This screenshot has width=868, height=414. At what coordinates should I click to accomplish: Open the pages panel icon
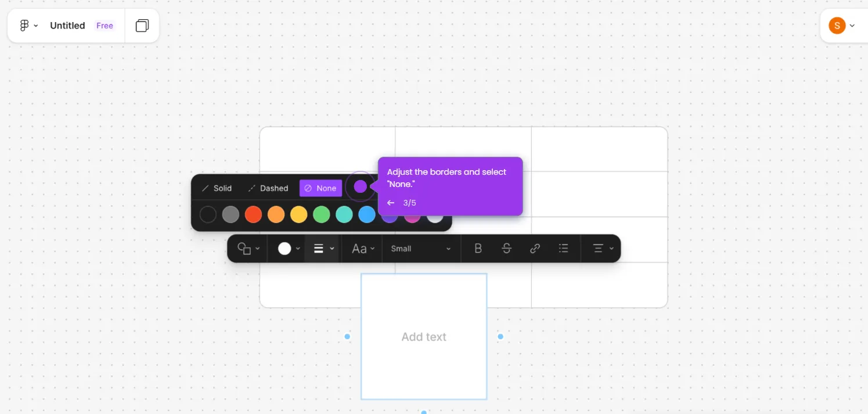(142, 26)
